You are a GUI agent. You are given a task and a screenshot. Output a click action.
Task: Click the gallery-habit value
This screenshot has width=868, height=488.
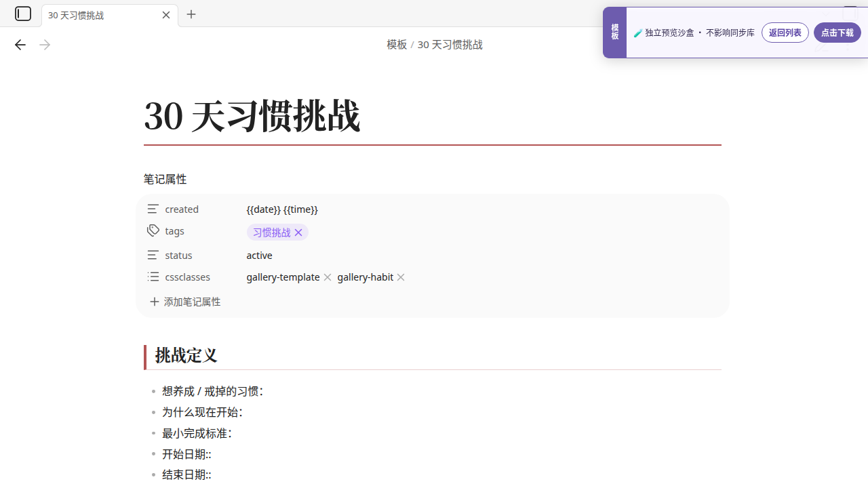(365, 277)
